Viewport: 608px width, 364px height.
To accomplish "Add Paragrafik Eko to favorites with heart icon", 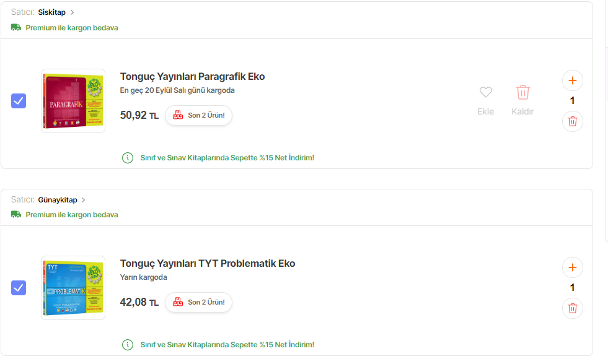I will click(x=486, y=93).
